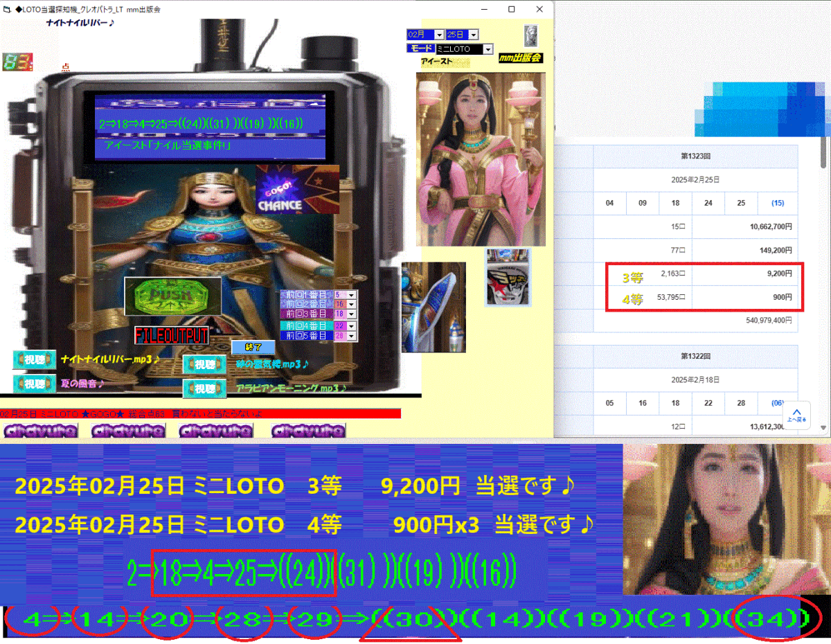The height and width of the screenshot is (644, 831).
Task: Click the 視聴 icon beside アラビアンモーニング.mp3
Action: point(205,388)
